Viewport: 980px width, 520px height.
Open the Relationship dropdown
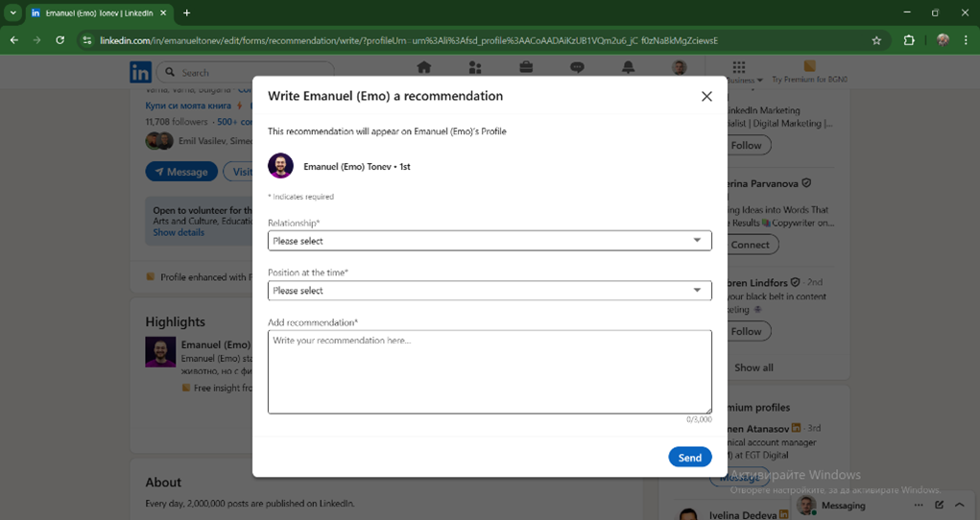click(x=489, y=241)
